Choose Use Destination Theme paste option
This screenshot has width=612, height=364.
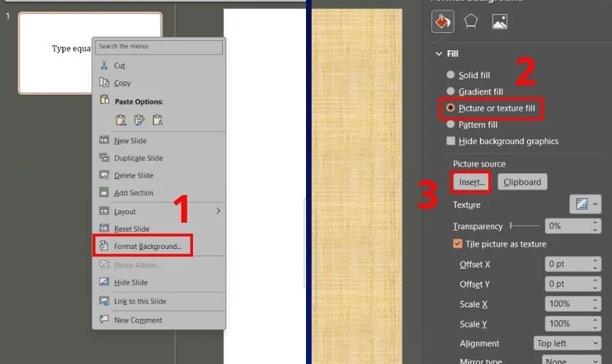(121, 120)
